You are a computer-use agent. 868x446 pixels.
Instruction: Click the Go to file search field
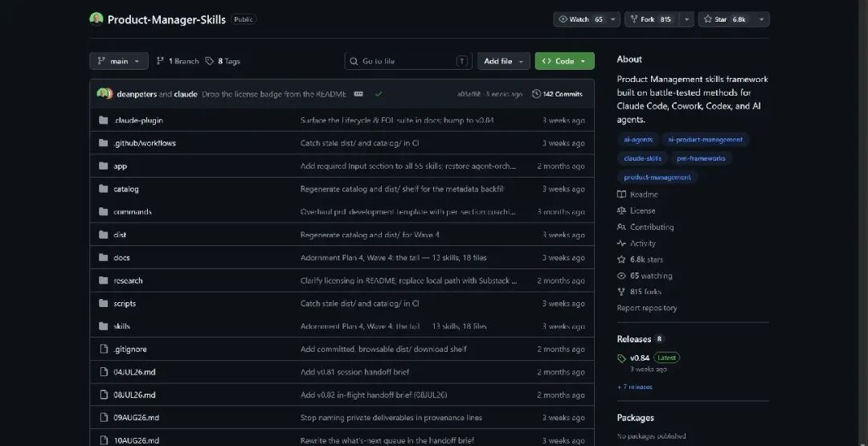pos(408,61)
